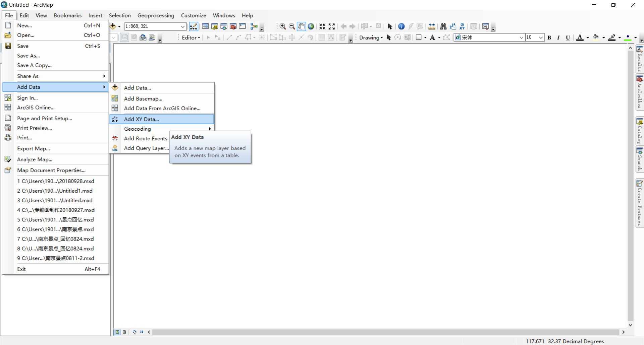644x345 pixels.
Task: Pick the line color pen swatch
Action: point(612,38)
